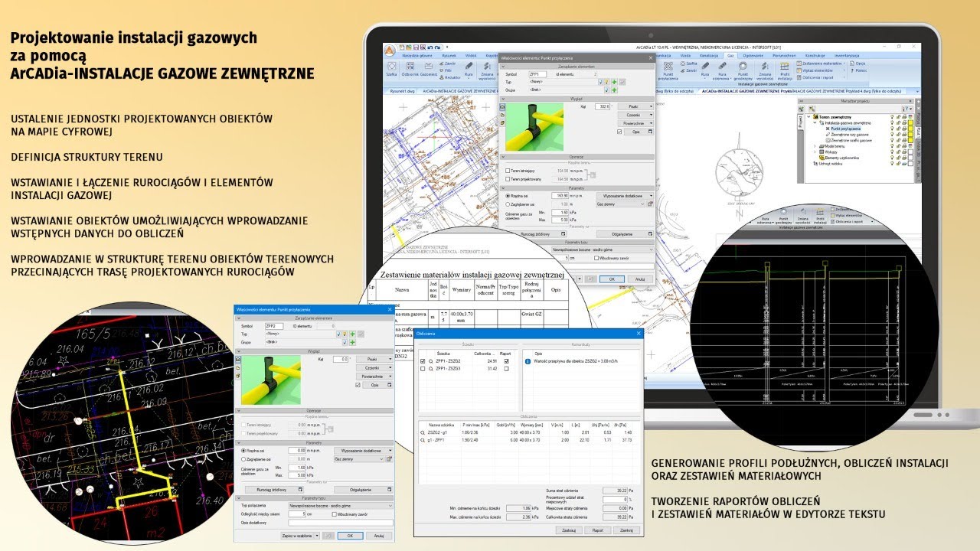980x551 pixels.
Task: Click the ArCADia application logo button
Action: pos(390,51)
